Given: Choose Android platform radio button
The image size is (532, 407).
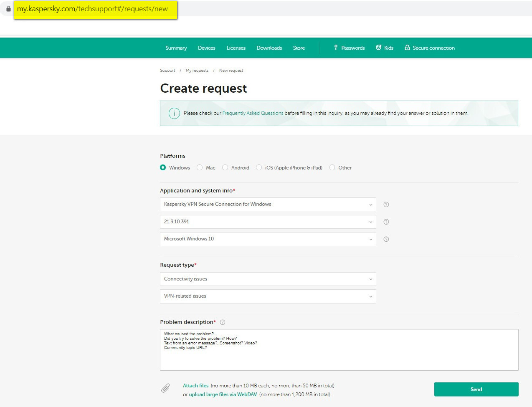Looking at the screenshot, I should click(x=225, y=167).
